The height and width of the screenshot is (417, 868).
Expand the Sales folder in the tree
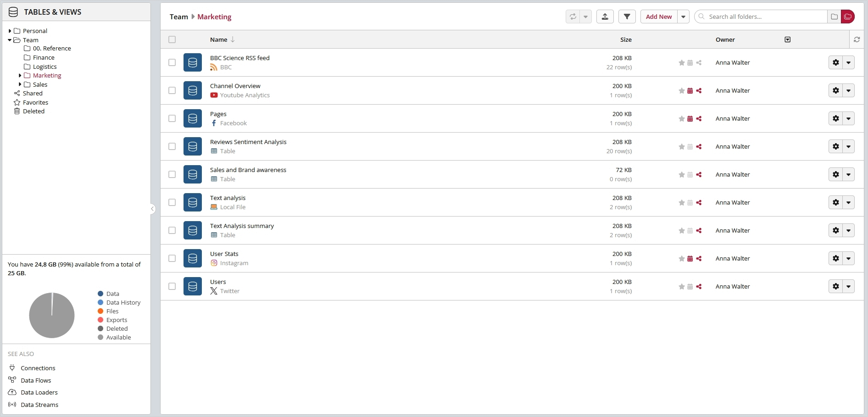click(20, 84)
